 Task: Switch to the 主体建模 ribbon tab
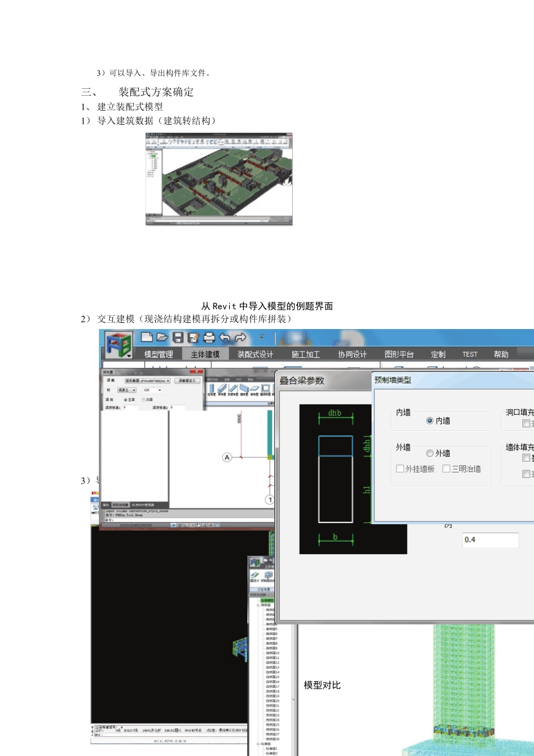click(x=205, y=354)
